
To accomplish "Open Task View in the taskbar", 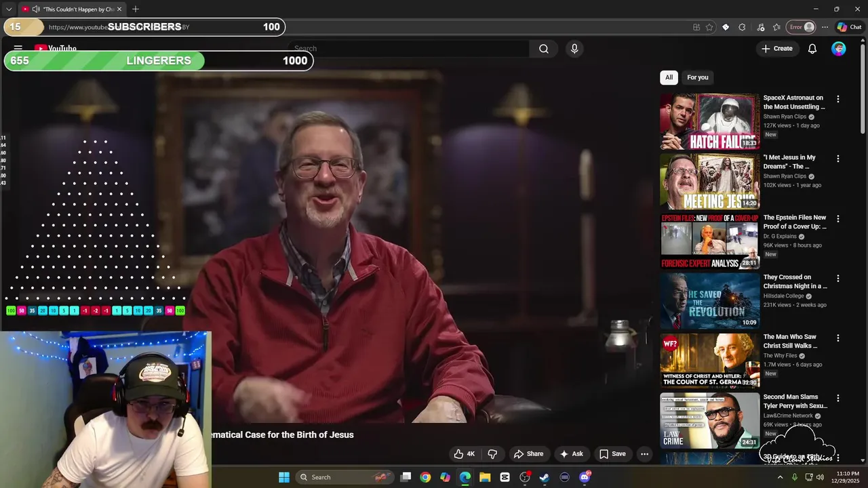I will coord(406,477).
